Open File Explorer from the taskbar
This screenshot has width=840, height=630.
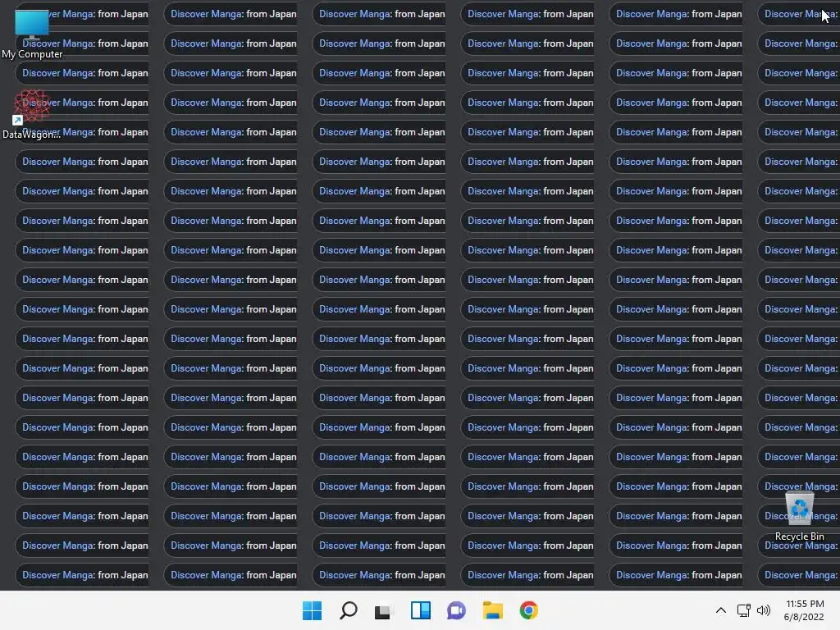coord(492,610)
